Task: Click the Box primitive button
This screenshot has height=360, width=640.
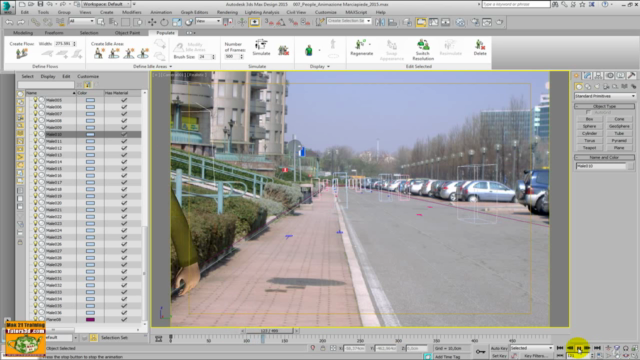Action: 589,119
